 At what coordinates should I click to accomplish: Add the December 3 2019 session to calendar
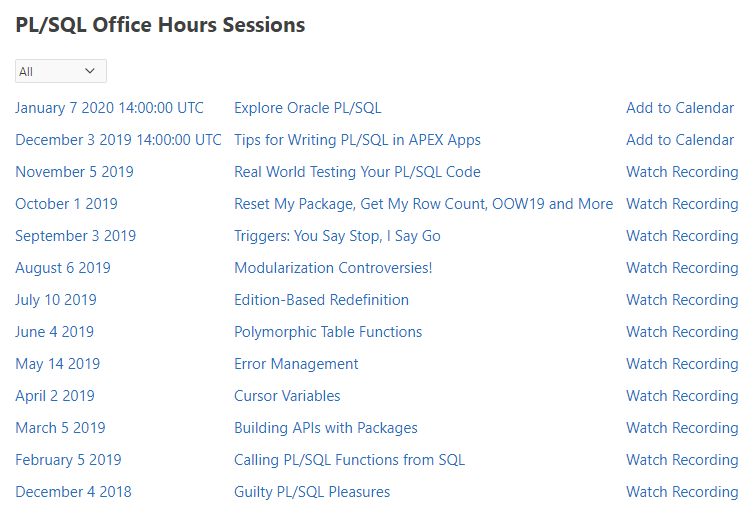[x=679, y=140]
